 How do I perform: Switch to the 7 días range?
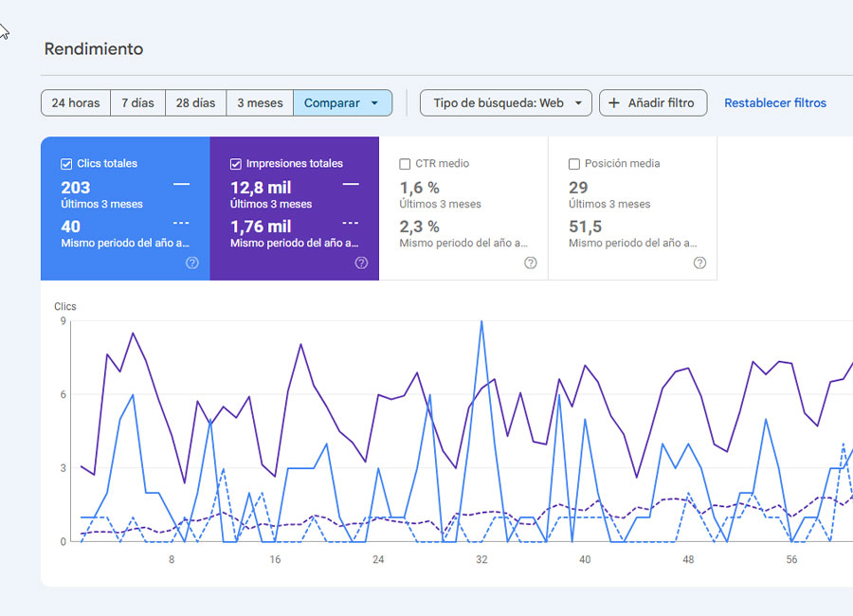pos(137,103)
